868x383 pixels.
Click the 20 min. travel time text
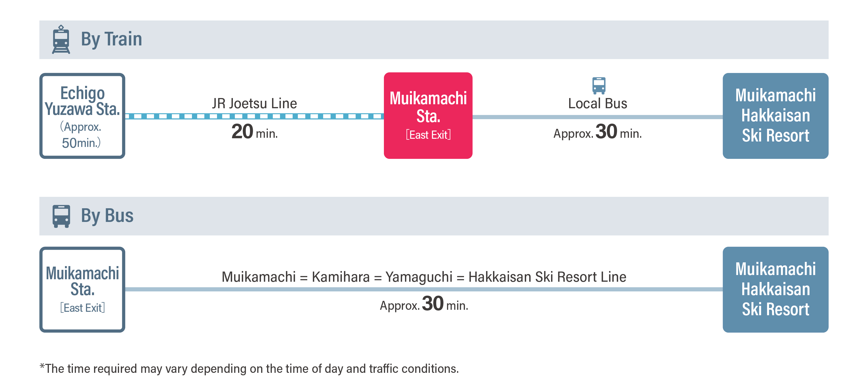click(254, 132)
